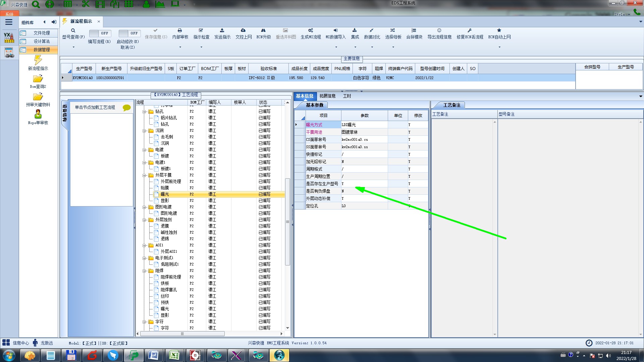Click the process tree horizontal scrollbar
The image size is (644, 362).
click(x=182, y=334)
